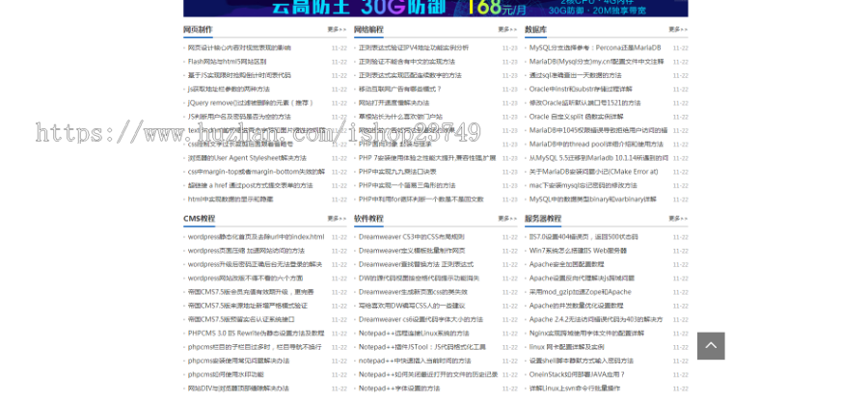Open article Nginx实现跨域使用字体文件
Viewport: 868px width, 402px height.
click(x=586, y=334)
